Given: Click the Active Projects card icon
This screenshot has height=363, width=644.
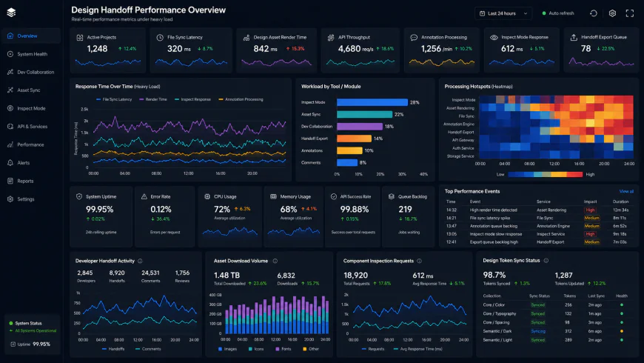Looking at the screenshot, I should tap(80, 37).
